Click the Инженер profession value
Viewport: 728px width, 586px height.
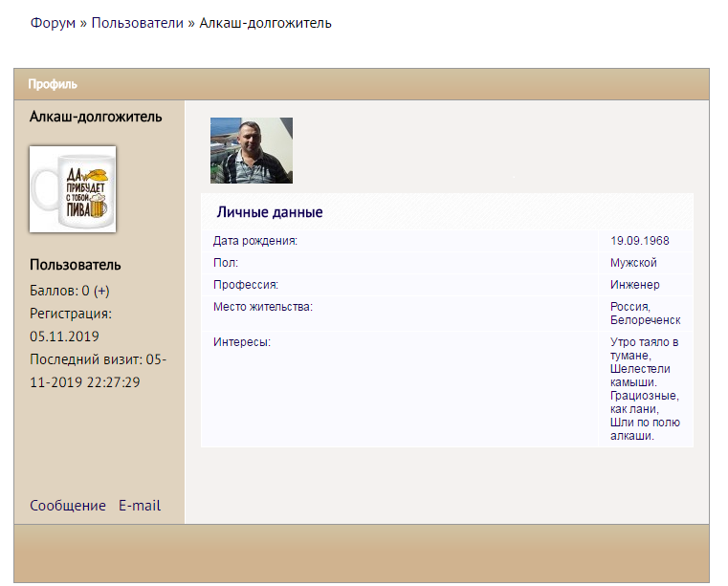click(634, 285)
